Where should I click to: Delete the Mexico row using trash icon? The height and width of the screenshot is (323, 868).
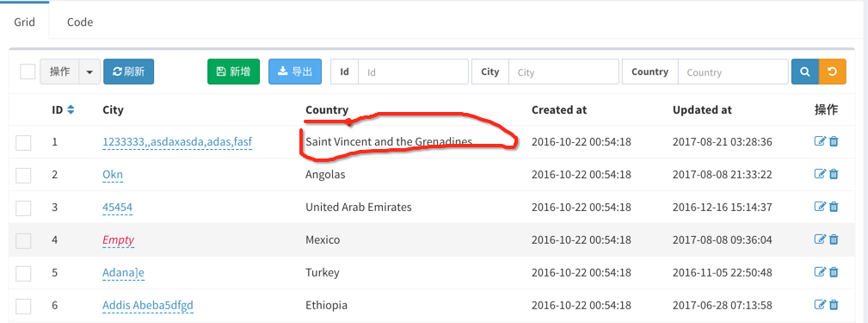pyautogui.click(x=834, y=239)
